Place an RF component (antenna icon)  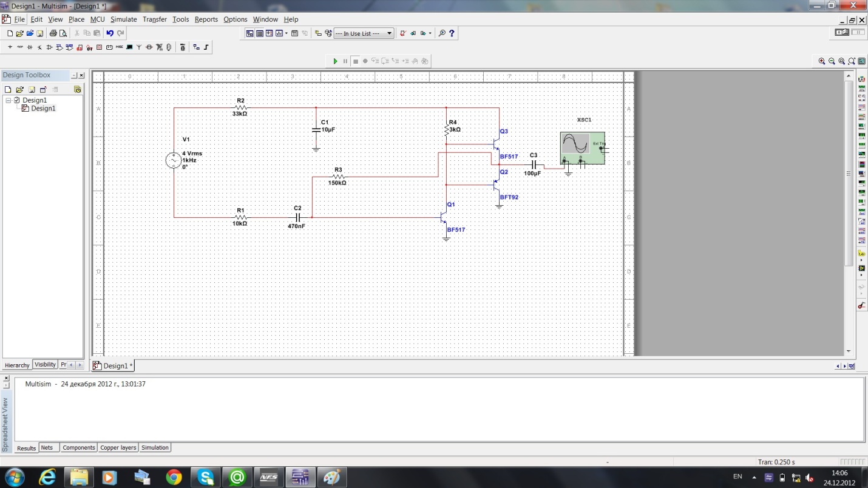139,47
